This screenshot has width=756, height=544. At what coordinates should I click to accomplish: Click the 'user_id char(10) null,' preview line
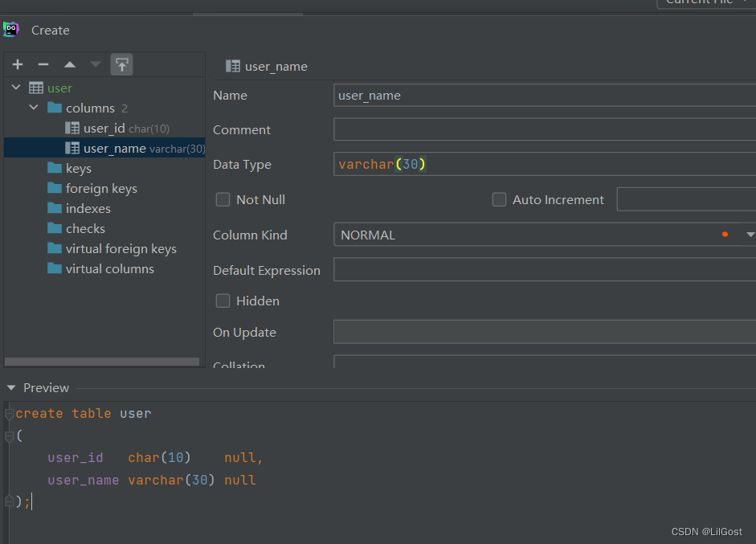coord(155,458)
